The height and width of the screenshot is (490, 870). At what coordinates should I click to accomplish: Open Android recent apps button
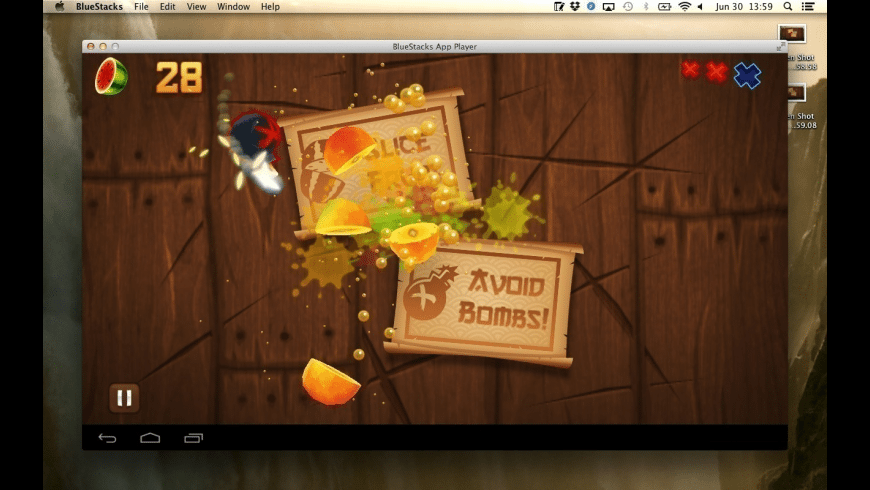point(194,438)
